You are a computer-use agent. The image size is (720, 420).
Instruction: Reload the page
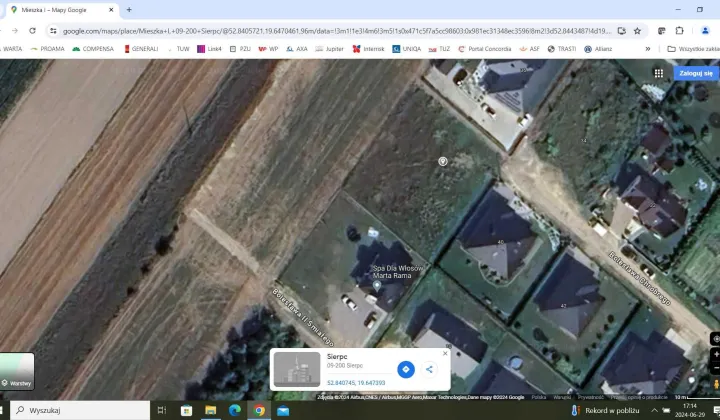click(x=32, y=31)
